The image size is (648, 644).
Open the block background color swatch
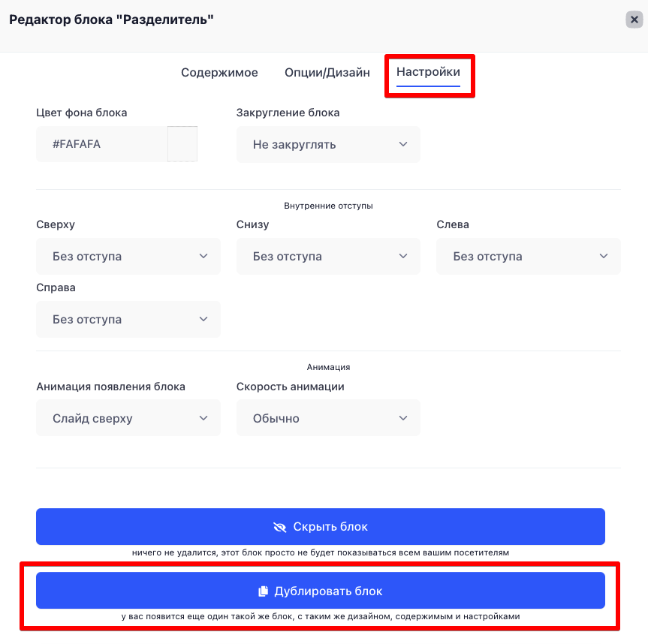click(x=182, y=144)
